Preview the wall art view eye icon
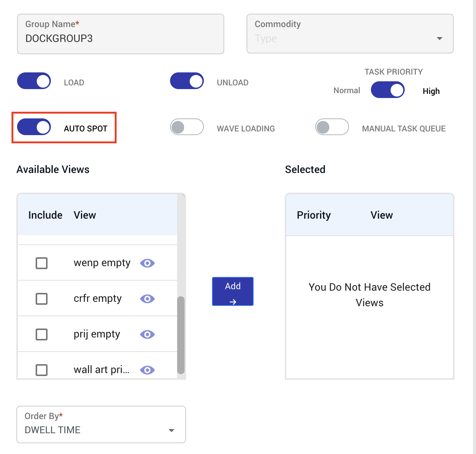Screen dimensions: 476x454 tap(147, 370)
